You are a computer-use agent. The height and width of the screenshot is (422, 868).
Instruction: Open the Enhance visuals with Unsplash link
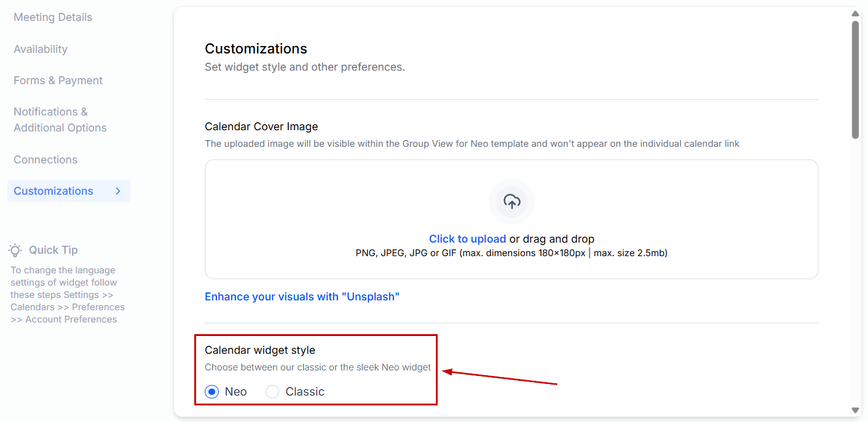click(x=302, y=297)
